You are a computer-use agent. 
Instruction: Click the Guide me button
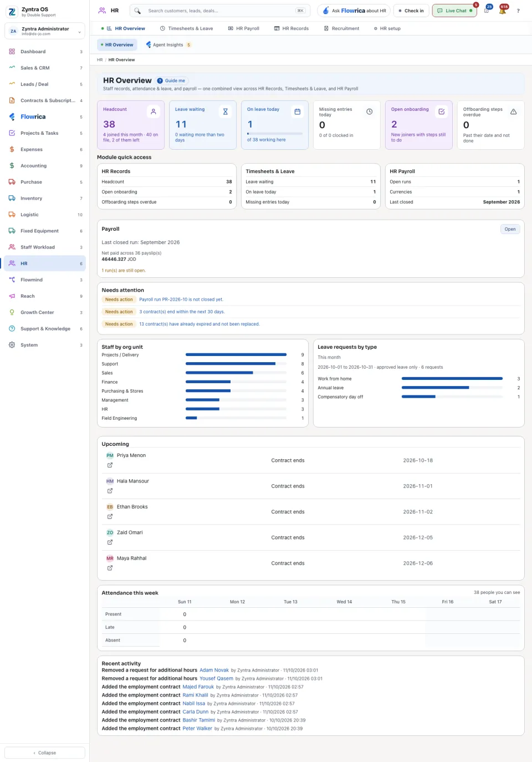[171, 80]
